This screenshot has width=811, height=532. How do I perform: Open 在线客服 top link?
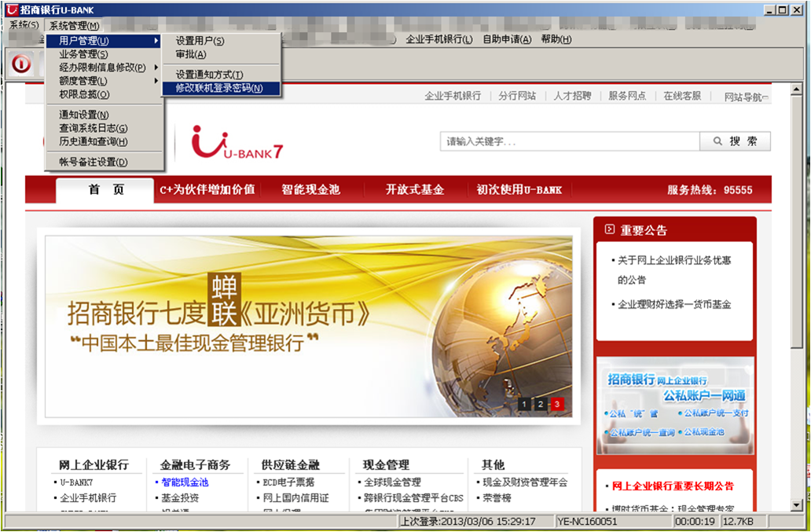pyautogui.click(x=682, y=96)
